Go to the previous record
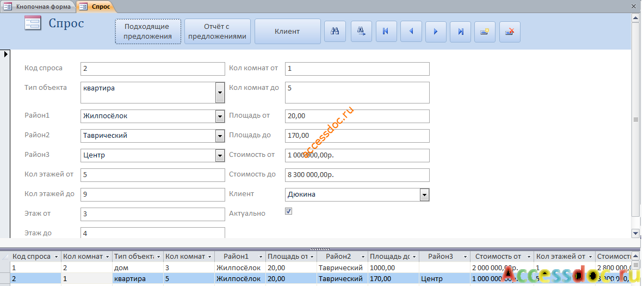Viewport: 644px width, 286px height. 411,31
